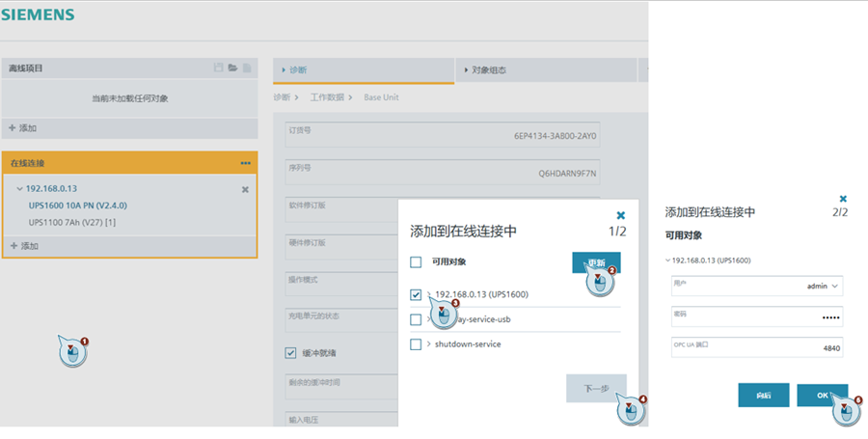Check the shutdown-service checkbox
Screen dimensions: 868x439
point(416,344)
